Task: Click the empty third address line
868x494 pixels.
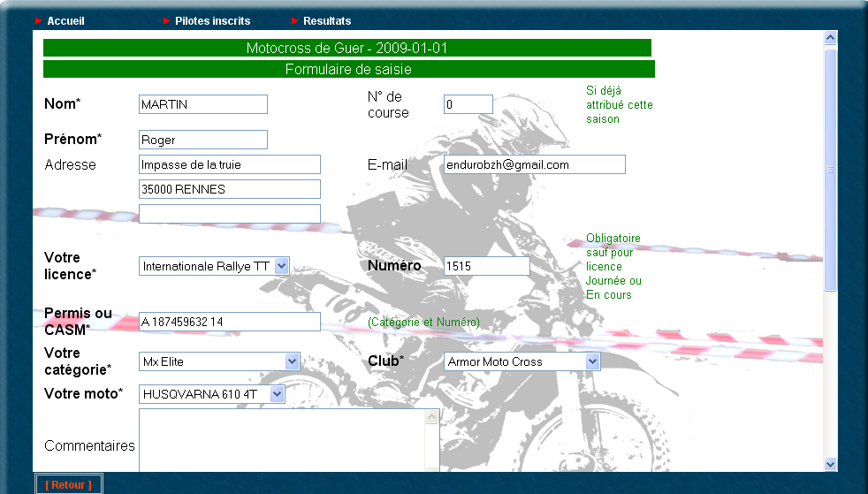Action: pos(230,214)
